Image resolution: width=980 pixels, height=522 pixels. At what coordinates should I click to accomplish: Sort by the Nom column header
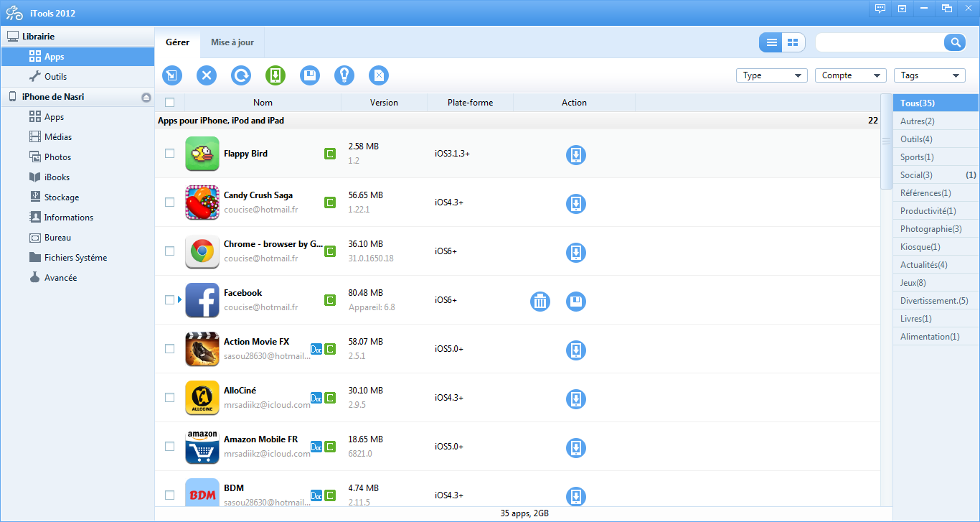(263, 103)
